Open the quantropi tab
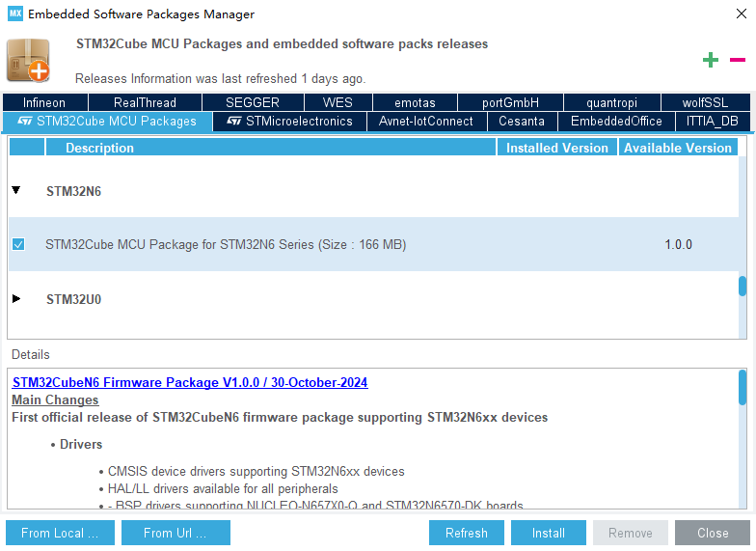Image resolution: width=756 pixels, height=551 pixels. click(x=611, y=102)
